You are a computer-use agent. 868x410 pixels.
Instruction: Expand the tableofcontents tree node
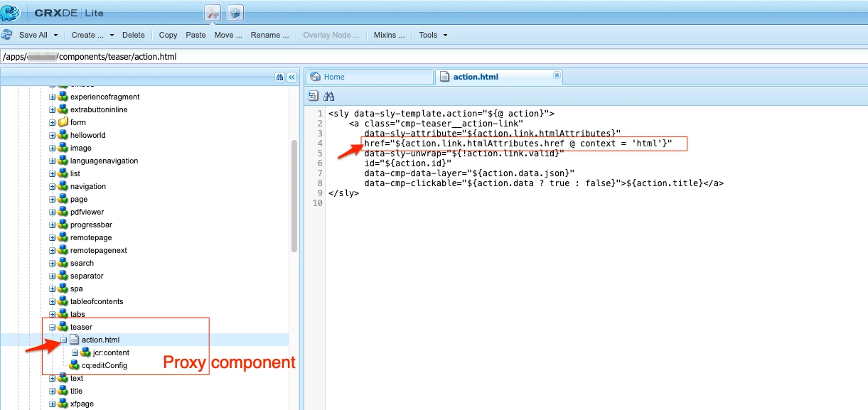(x=52, y=301)
